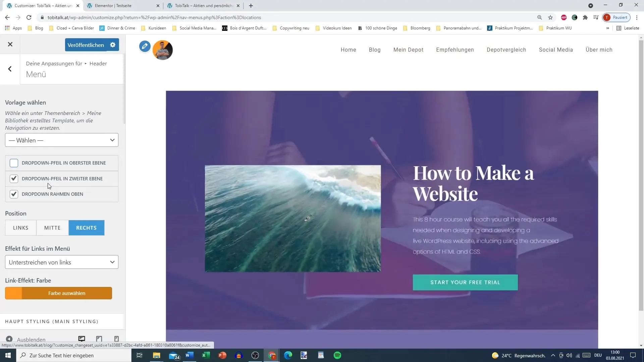
Task: Open Depotvergleich menu item
Action: 506,50
